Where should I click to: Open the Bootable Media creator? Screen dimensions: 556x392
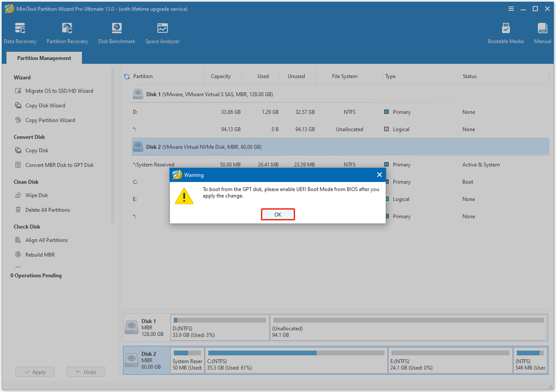pyautogui.click(x=505, y=32)
